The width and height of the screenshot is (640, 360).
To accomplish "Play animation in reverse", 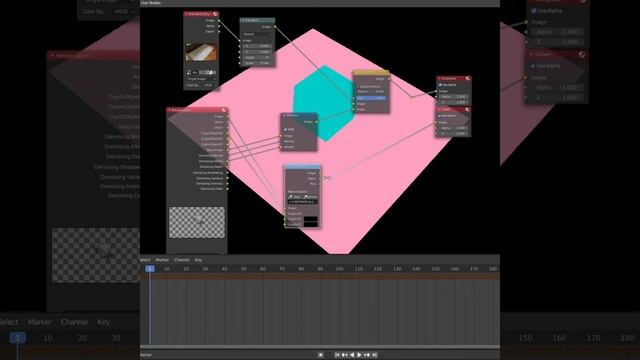I will tap(352, 355).
